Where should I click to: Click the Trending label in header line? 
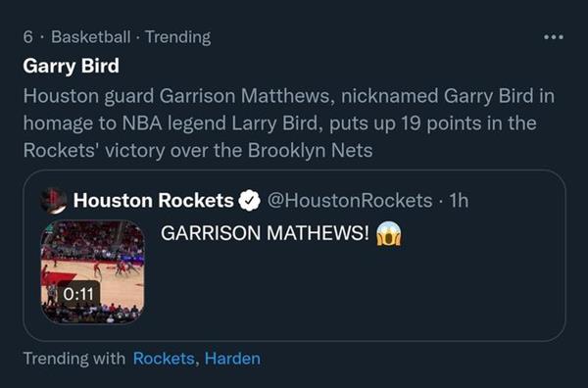[178, 37]
